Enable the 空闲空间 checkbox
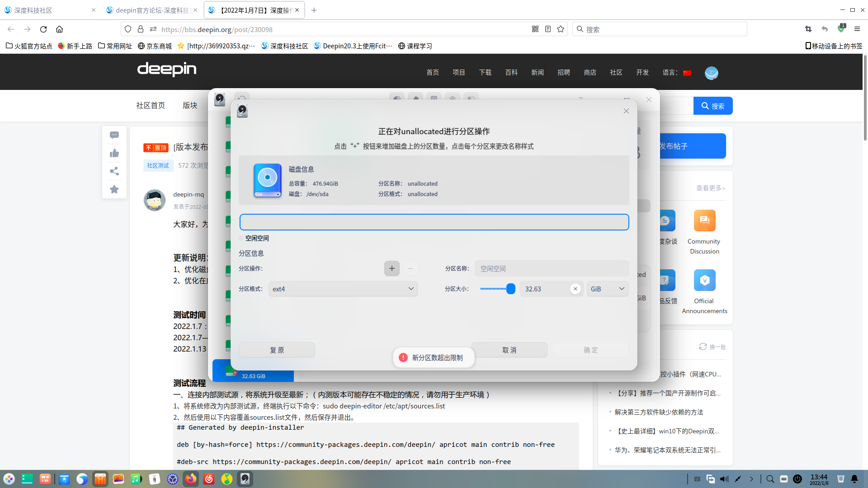This screenshot has width=868, height=488. 241,238
